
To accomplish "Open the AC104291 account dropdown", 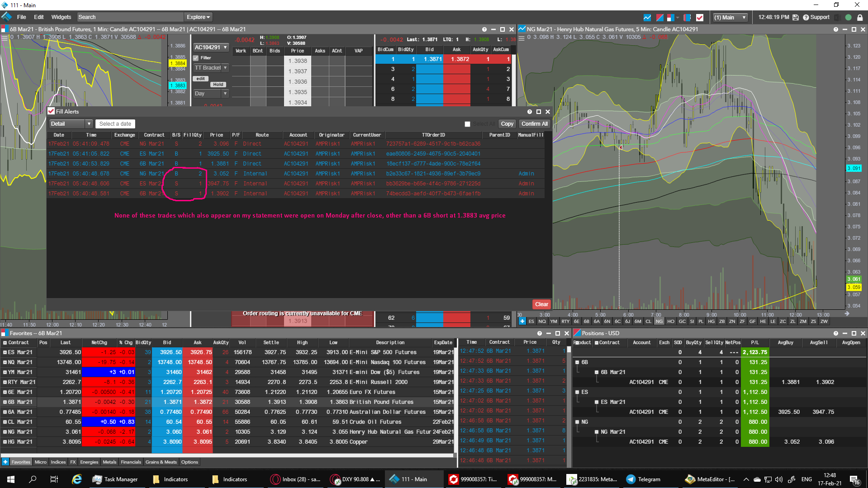I will coord(211,47).
